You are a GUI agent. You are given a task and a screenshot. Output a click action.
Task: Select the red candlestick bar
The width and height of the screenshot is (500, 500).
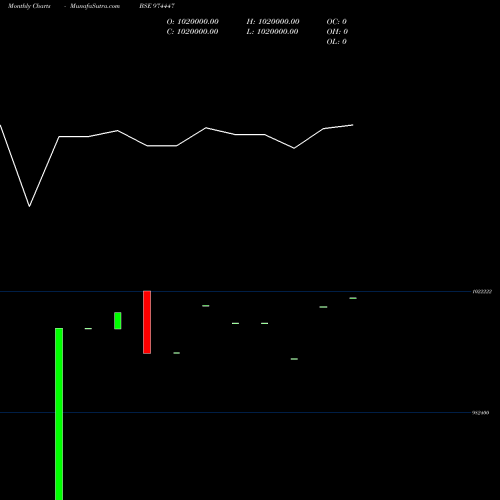click(x=147, y=322)
